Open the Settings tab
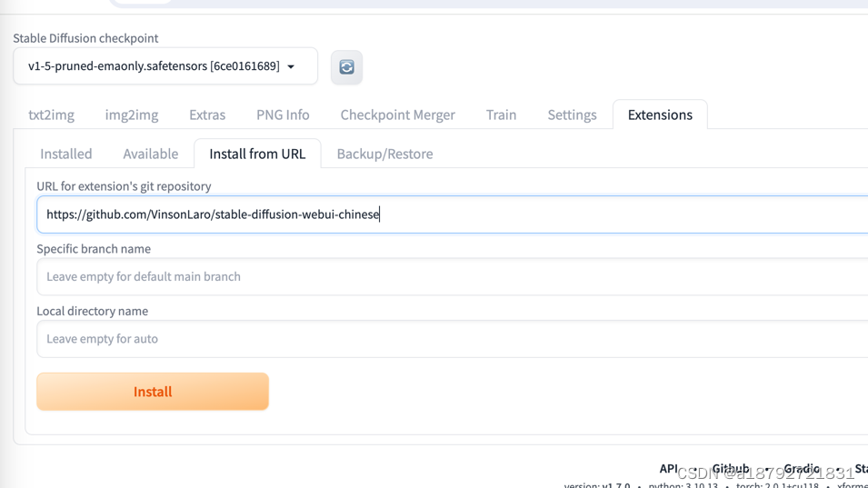Screen dimensions: 868x488 click(x=572, y=115)
